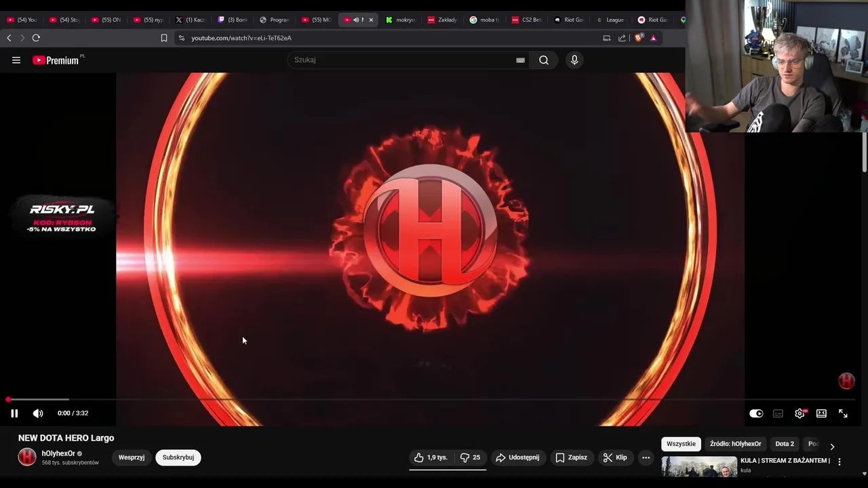Select the Źródło: hOlyhexOr chip
The width and height of the screenshot is (868, 488).
[736, 444]
